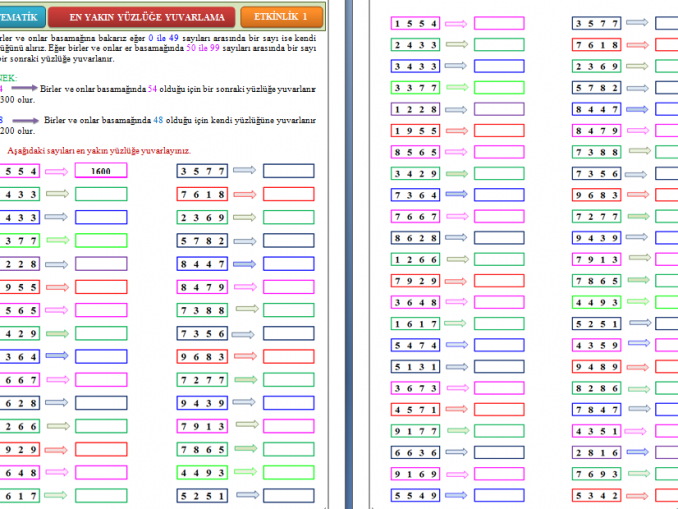The height and width of the screenshot is (509, 678).
Task: Click the number box showing 9169
Action: coord(416,474)
